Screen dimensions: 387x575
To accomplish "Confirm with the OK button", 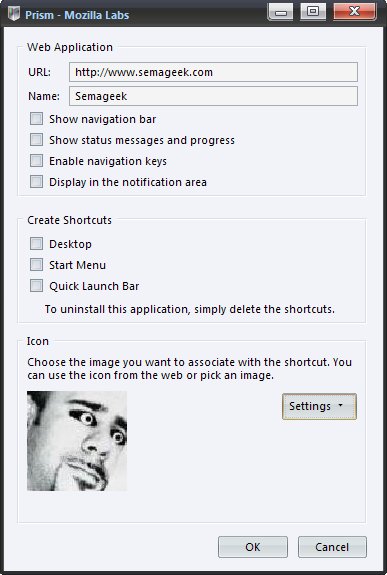I will 253,547.
